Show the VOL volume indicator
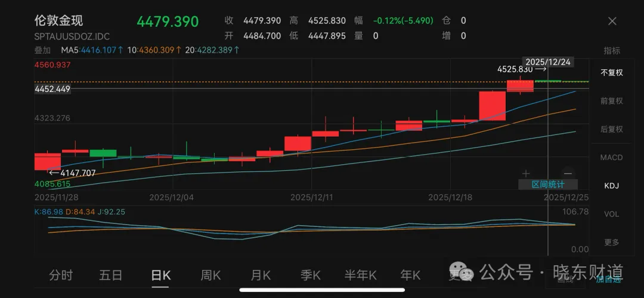This screenshot has height=298, width=644. point(611,214)
